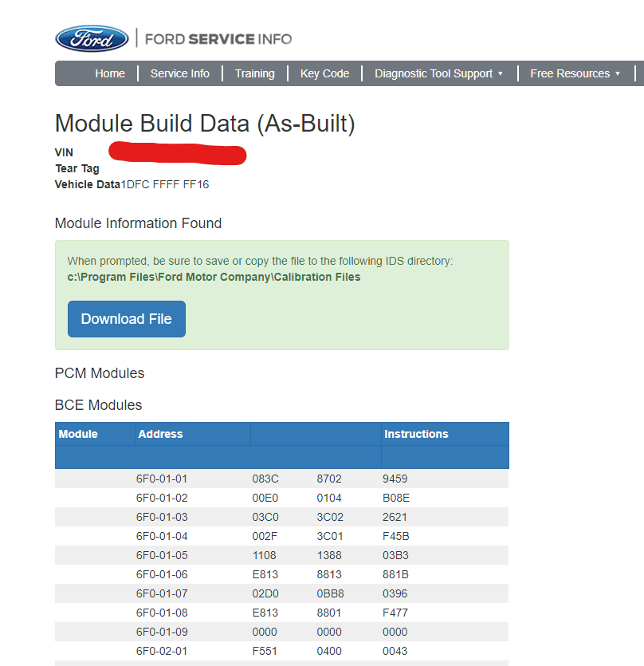Click value 0400 in 6F0-02-01 row

(329, 651)
